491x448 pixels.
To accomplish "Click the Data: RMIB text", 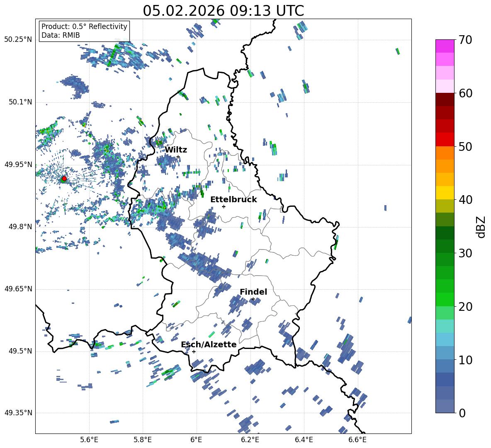I will pyautogui.click(x=61, y=35).
